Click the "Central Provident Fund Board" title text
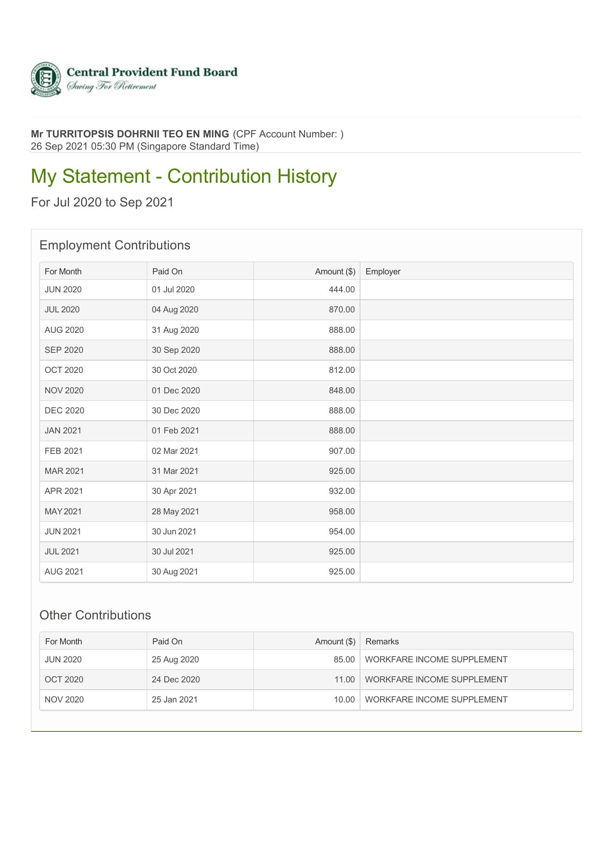 pyautogui.click(x=152, y=72)
